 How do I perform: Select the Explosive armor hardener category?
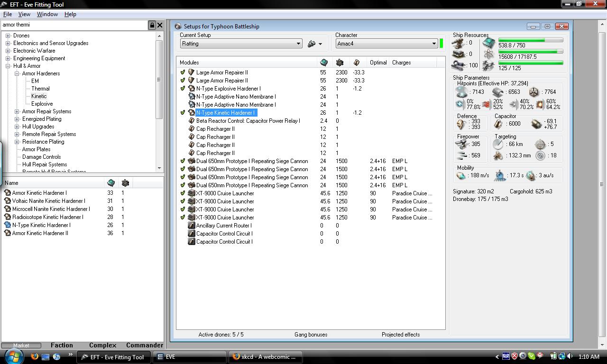click(x=42, y=104)
